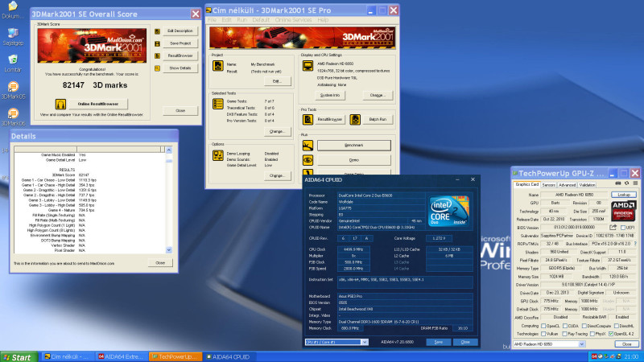Click GPU-Z refresh icon
Screen dimensions: 644x362
627,183
